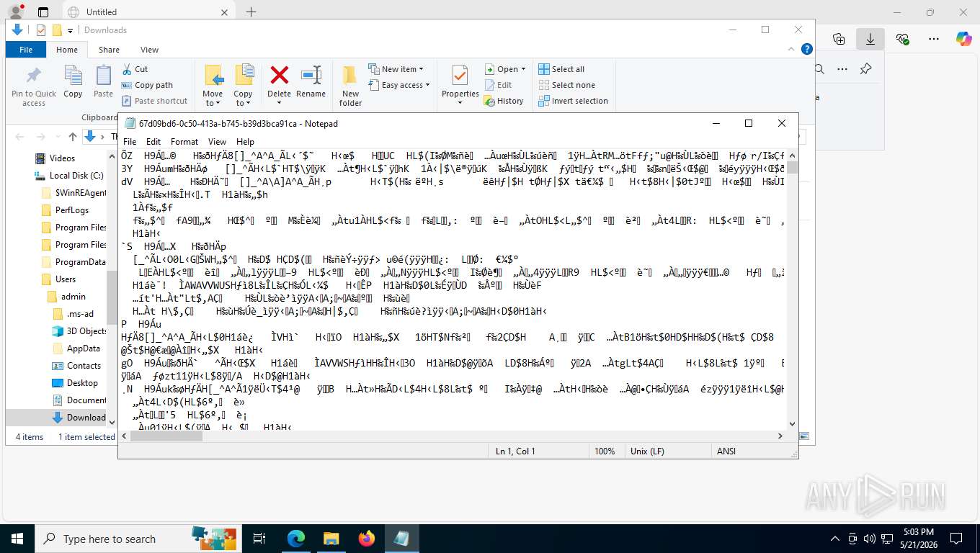This screenshot has width=980, height=553.
Task: Select Paste shortcut in the ribbon
Action: (154, 101)
